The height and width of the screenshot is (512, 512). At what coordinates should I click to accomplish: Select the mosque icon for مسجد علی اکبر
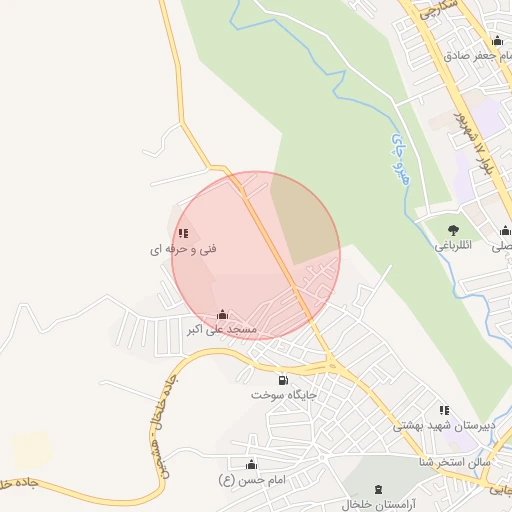coord(222,314)
